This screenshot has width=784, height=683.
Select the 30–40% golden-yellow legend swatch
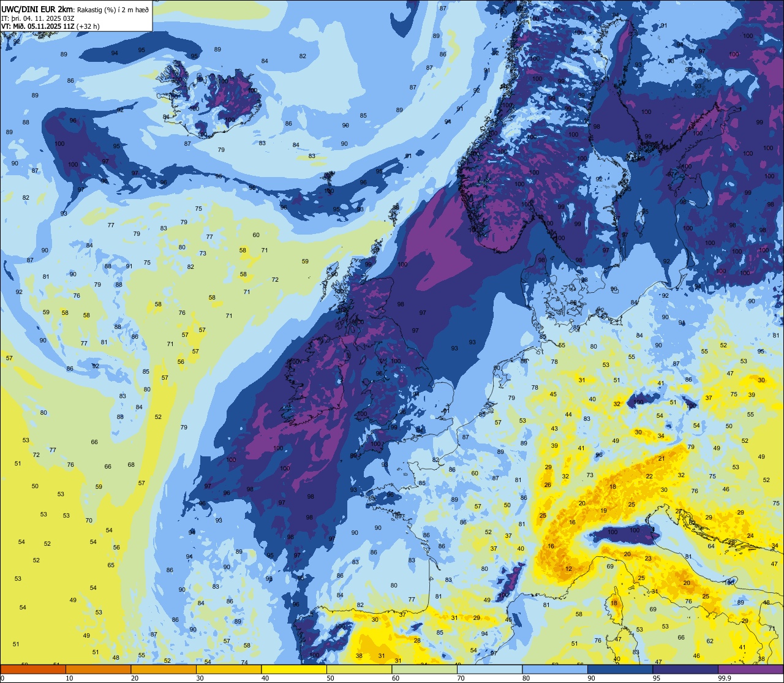click(x=228, y=669)
